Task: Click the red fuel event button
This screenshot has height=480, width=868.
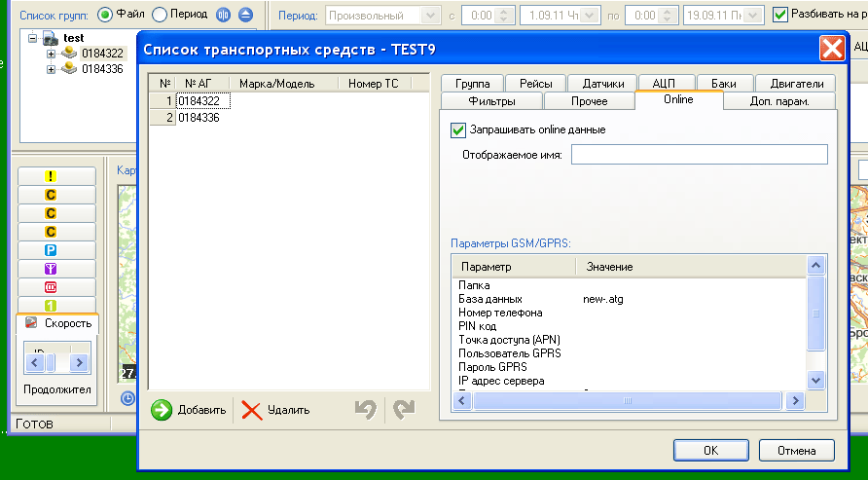Action: (x=51, y=287)
